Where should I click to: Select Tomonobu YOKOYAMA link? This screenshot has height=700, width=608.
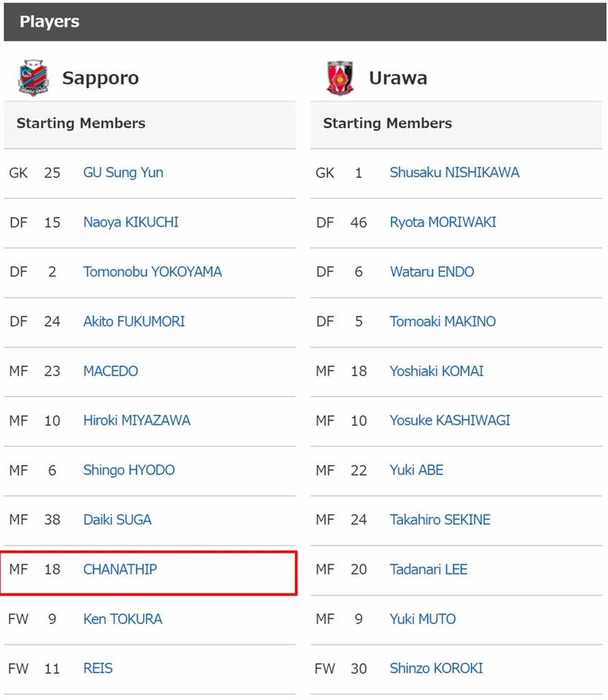[x=152, y=272]
